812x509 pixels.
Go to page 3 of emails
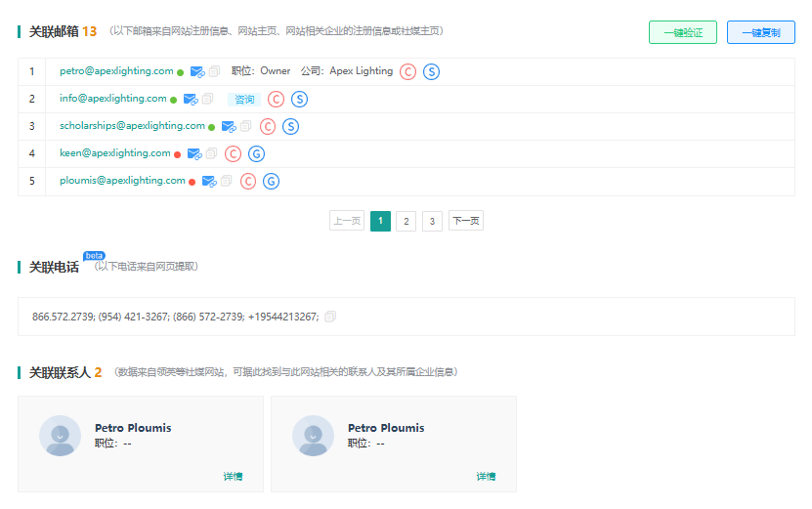[432, 221]
